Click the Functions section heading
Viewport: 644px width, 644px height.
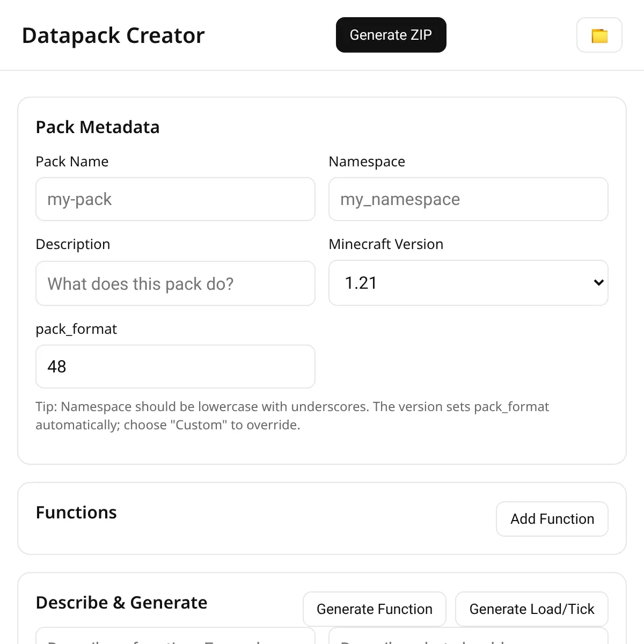point(76,513)
